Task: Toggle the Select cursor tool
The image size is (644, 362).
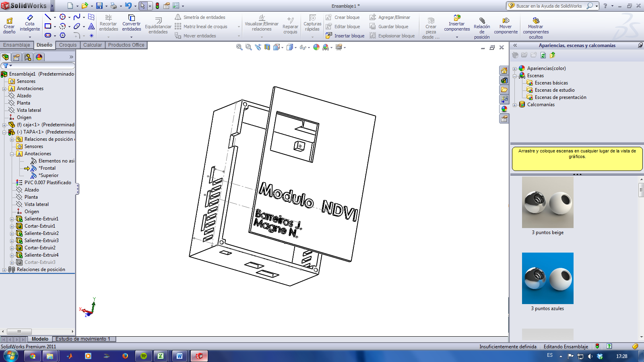Action: [142, 6]
